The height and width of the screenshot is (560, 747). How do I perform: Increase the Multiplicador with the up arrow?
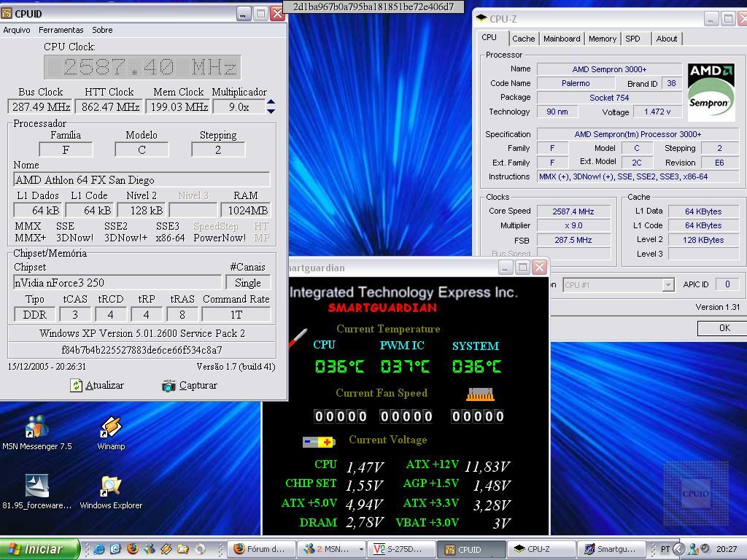271,102
